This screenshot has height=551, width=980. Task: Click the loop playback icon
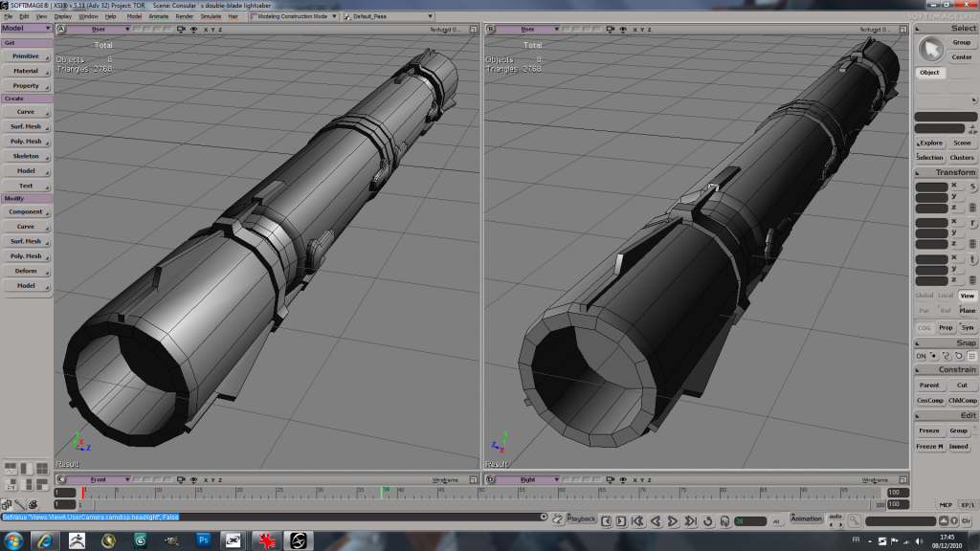click(x=707, y=521)
